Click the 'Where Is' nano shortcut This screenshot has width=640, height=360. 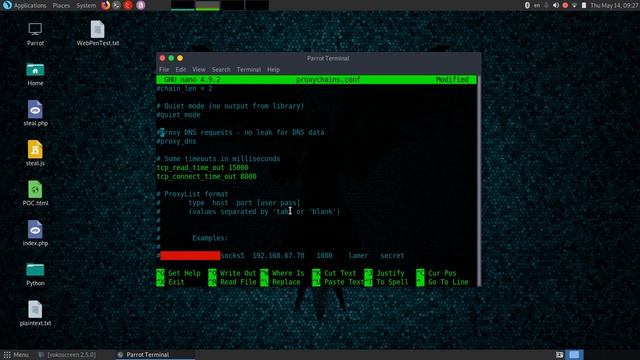282,273
